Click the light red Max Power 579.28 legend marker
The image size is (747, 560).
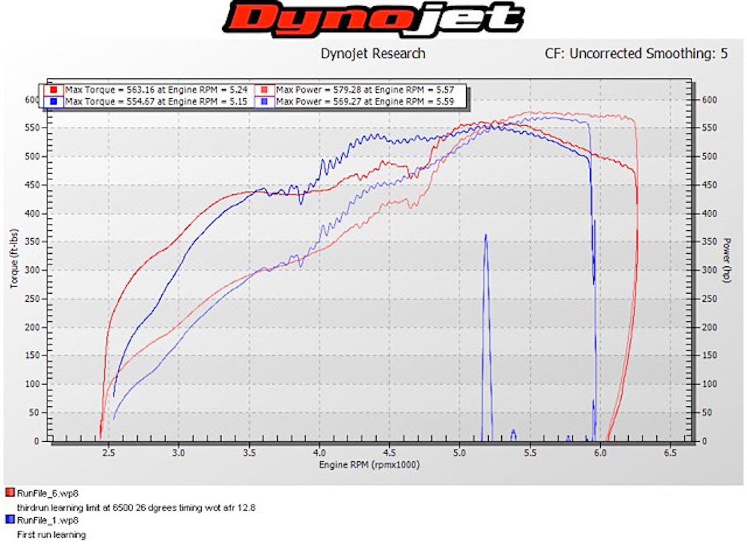point(266,89)
